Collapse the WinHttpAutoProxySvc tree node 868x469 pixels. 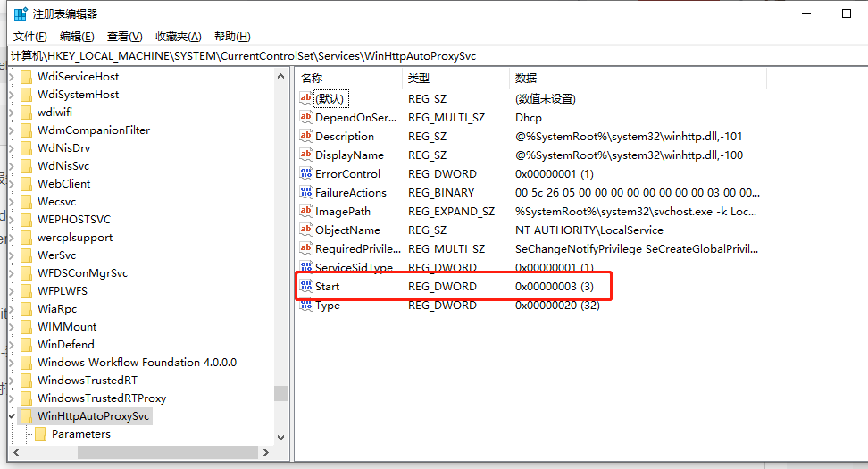pyautogui.click(x=12, y=415)
